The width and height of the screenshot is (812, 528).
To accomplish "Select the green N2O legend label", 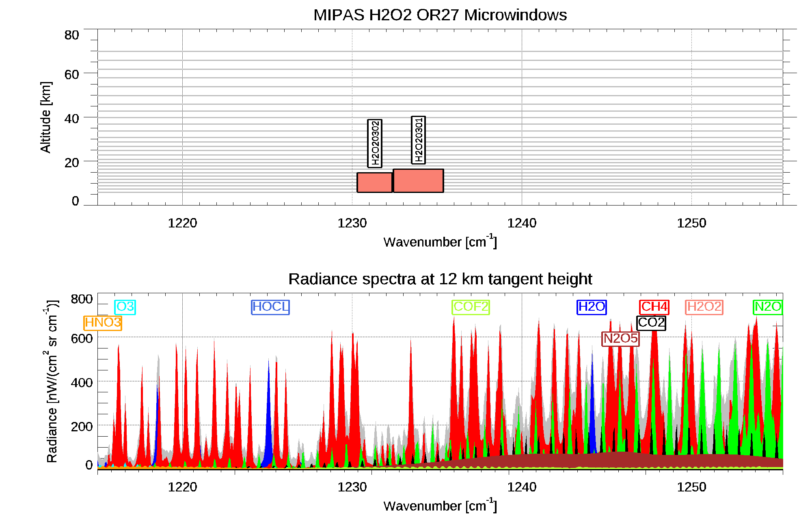I will (x=767, y=307).
